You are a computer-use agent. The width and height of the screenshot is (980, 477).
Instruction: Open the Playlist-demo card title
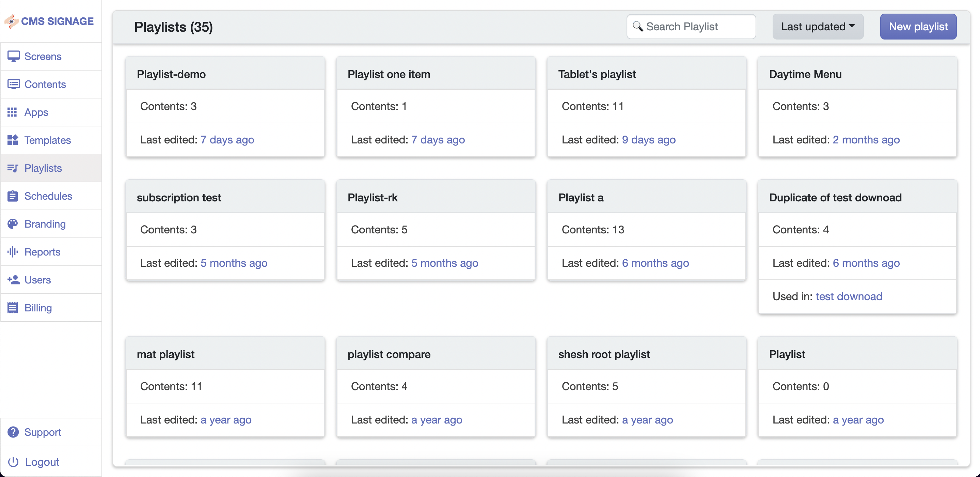pos(171,74)
